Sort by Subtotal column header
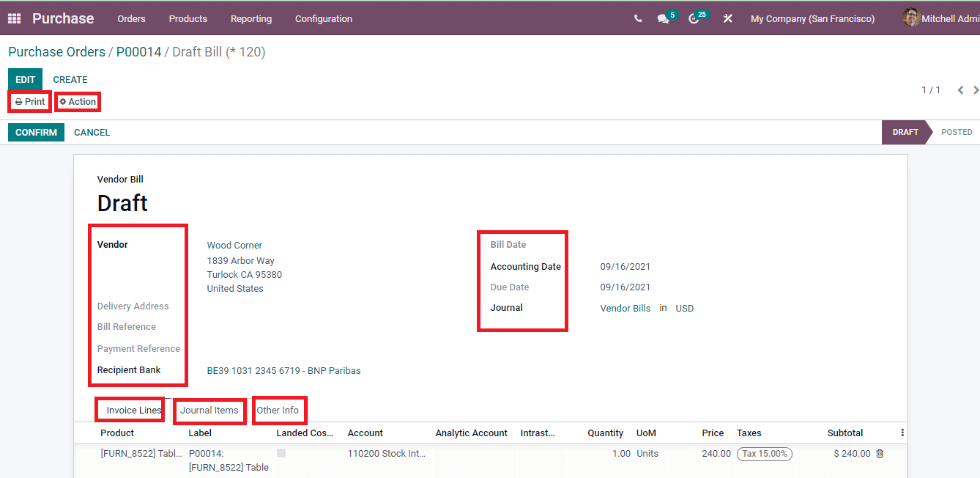This screenshot has width=980, height=478. (845, 433)
